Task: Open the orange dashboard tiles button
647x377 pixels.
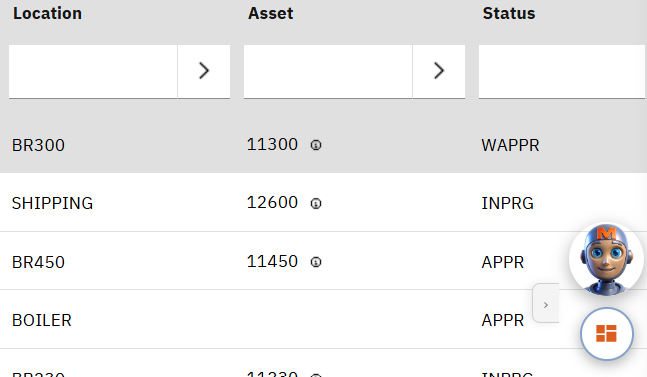Action: (x=607, y=333)
